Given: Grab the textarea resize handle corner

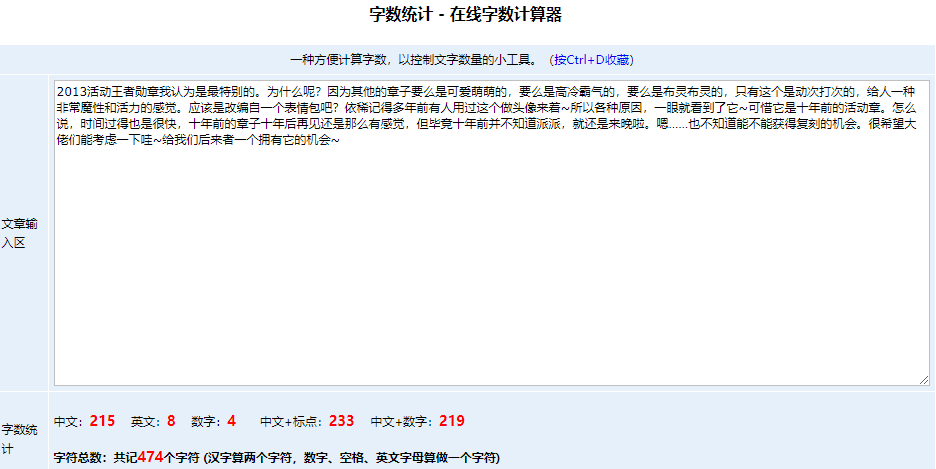Looking at the screenshot, I should 924,379.
